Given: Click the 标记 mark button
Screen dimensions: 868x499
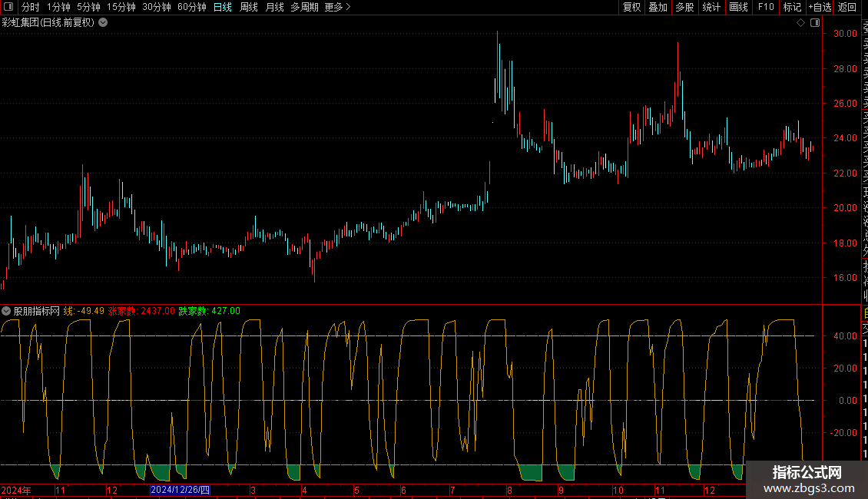Looking at the screenshot, I should coord(792,7).
